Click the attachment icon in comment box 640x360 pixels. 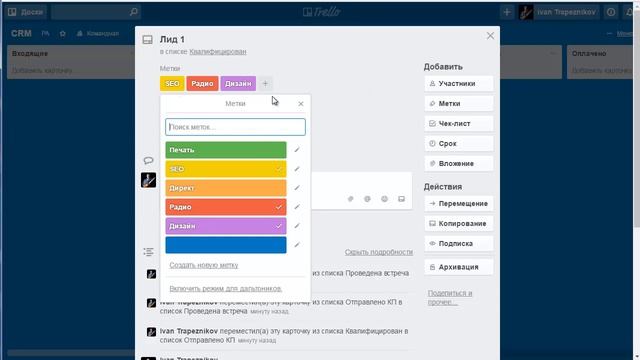(x=350, y=199)
